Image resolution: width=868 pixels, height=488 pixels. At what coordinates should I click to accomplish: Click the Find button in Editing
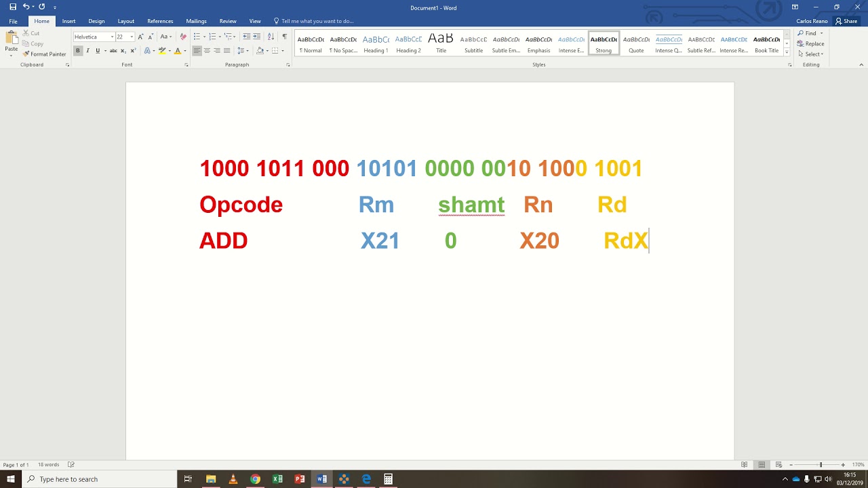pyautogui.click(x=807, y=33)
